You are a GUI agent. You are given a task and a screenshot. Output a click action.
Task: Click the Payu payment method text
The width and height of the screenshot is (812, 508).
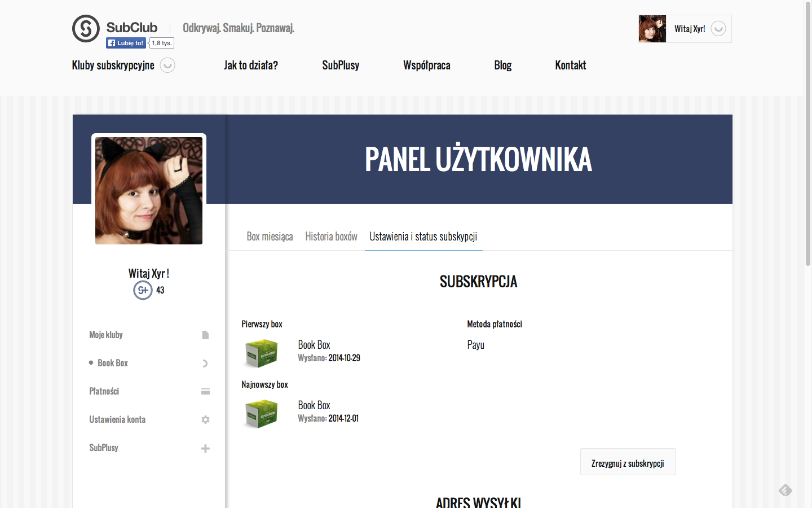(x=476, y=345)
